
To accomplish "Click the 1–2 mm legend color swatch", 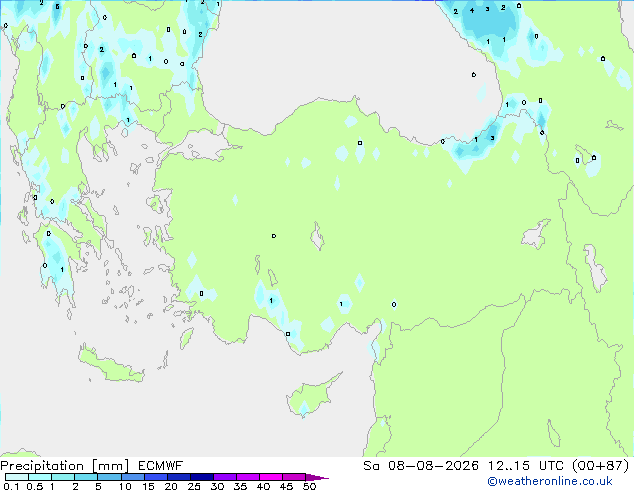I will coord(63,477).
